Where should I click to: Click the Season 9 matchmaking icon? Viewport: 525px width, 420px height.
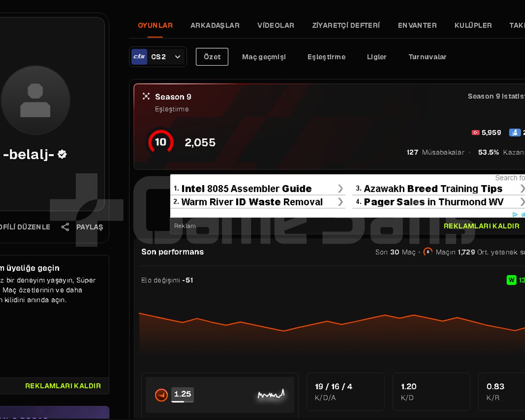click(x=146, y=96)
